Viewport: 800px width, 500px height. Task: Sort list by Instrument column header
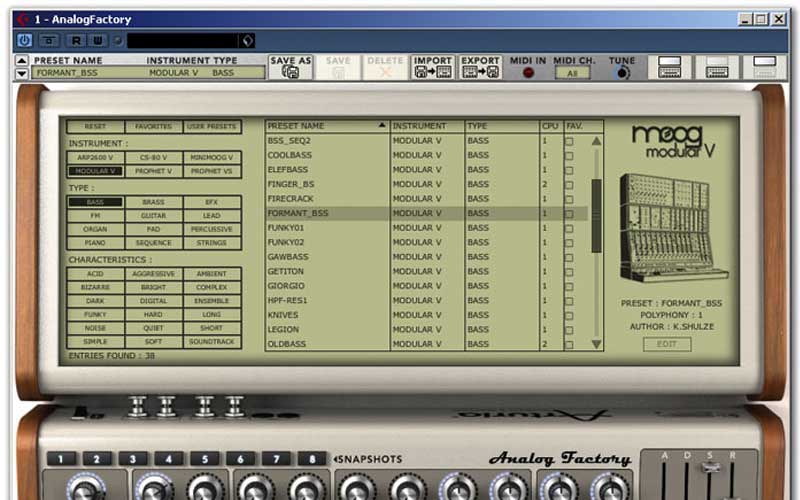pyautogui.click(x=428, y=126)
